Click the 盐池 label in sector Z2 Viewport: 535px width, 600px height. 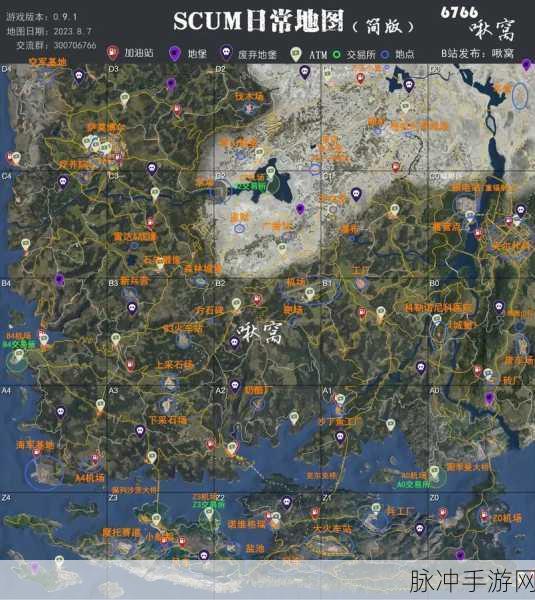click(x=255, y=548)
